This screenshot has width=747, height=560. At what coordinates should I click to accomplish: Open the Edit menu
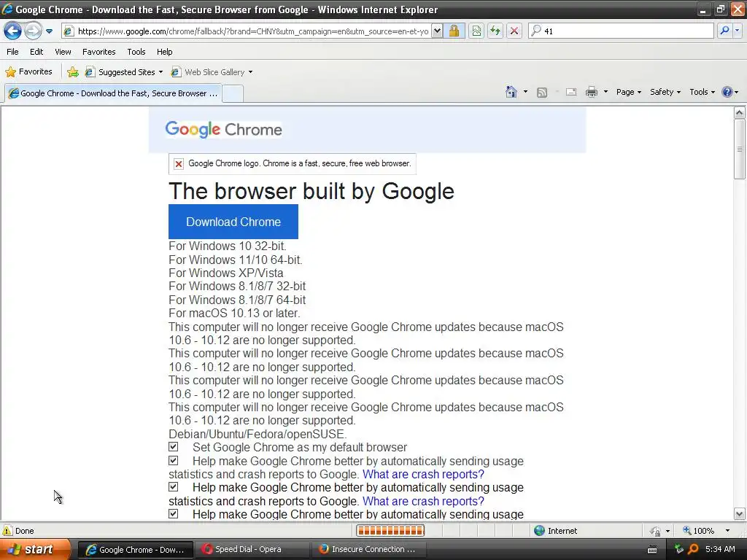[x=36, y=52]
